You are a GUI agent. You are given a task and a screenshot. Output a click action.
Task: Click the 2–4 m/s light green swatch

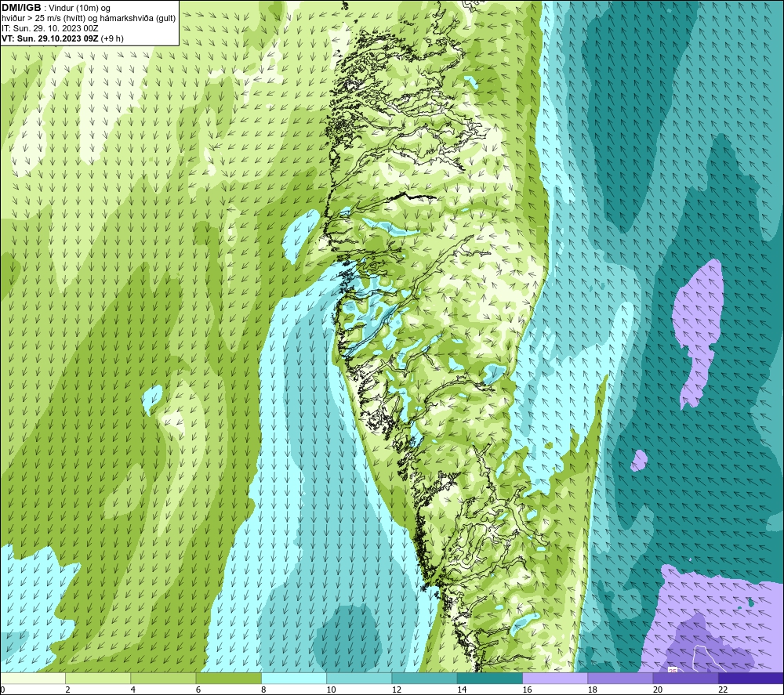tap(98, 678)
